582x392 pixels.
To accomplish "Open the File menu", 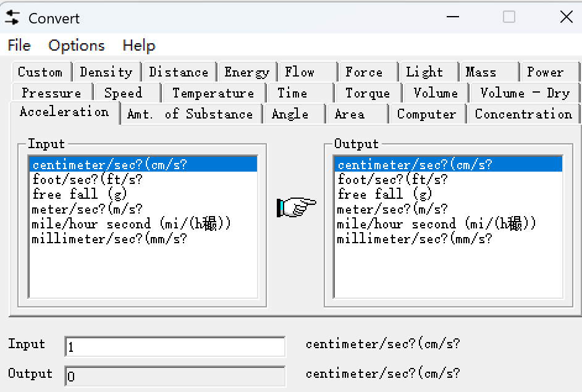I will coord(19,46).
